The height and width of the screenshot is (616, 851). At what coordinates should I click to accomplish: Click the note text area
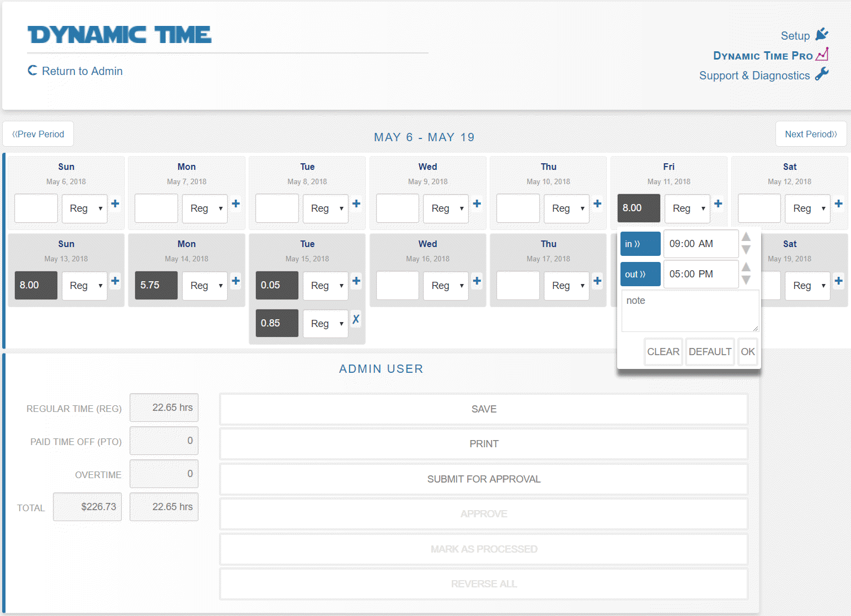click(x=690, y=311)
